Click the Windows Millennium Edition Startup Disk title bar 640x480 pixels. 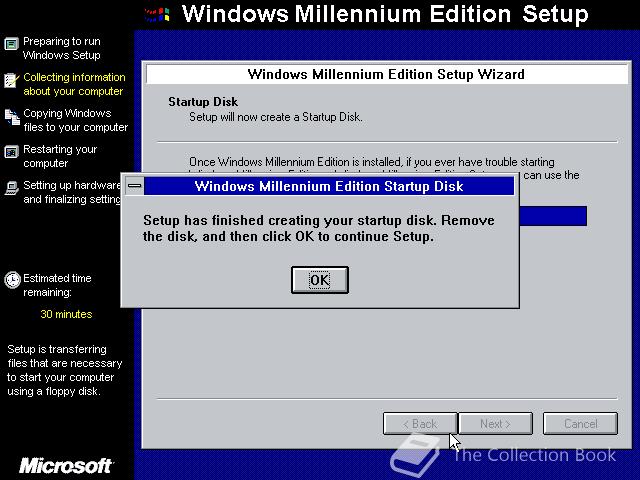(329, 186)
